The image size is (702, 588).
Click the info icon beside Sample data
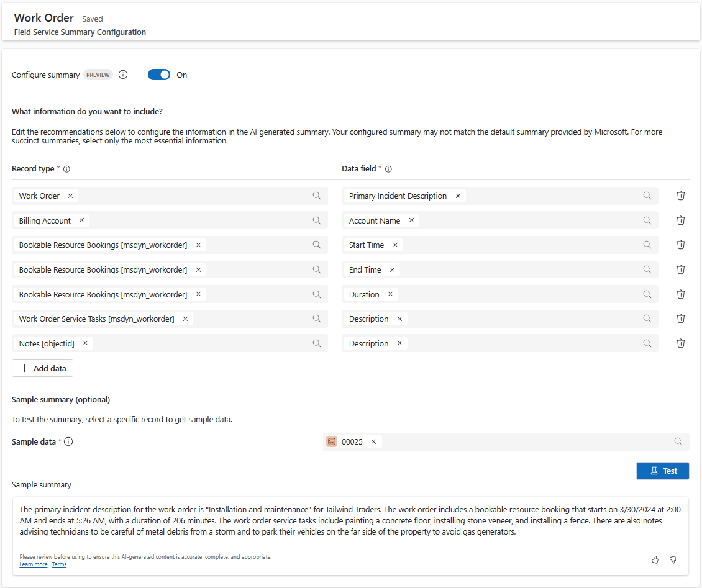(68, 441)
